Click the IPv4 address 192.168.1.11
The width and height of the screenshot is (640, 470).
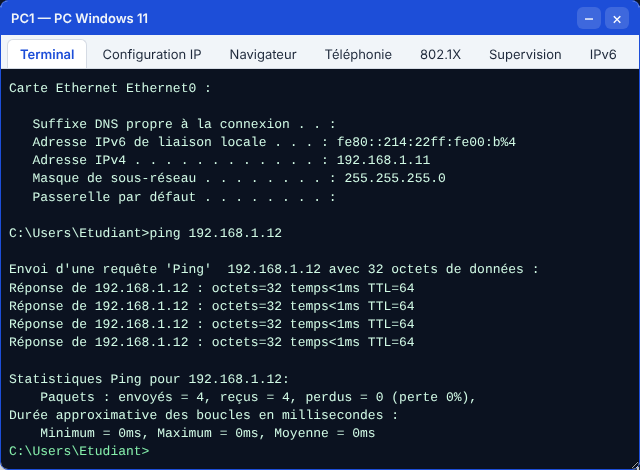[x=383, y=160]
